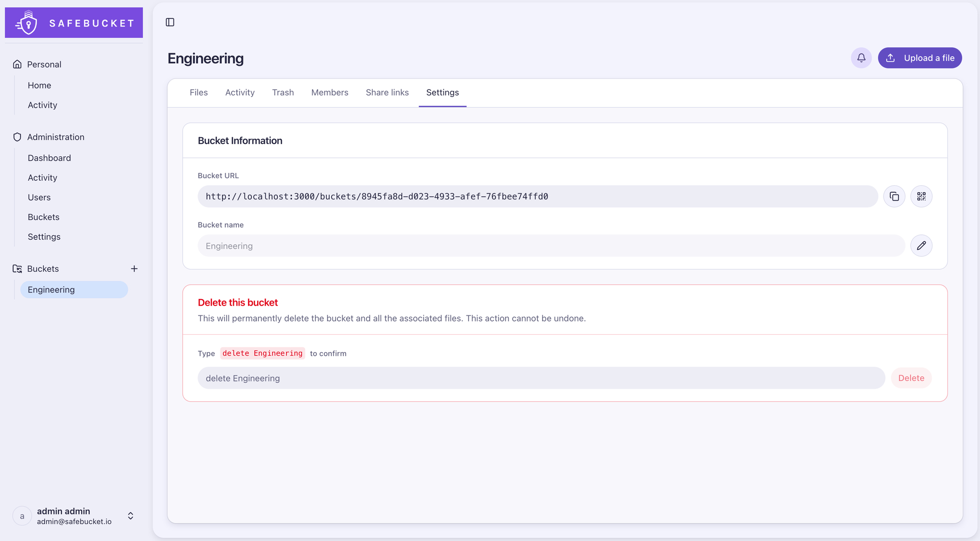Viewport: 980px width, 541px height.
Task: Click the red Delete button
Action: [x=911, y=378]
